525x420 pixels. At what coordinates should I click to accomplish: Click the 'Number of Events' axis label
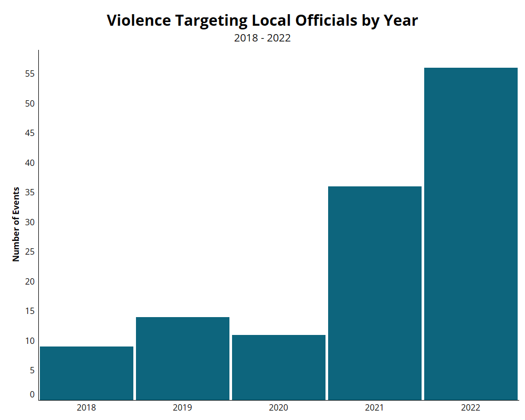point(16,224)
